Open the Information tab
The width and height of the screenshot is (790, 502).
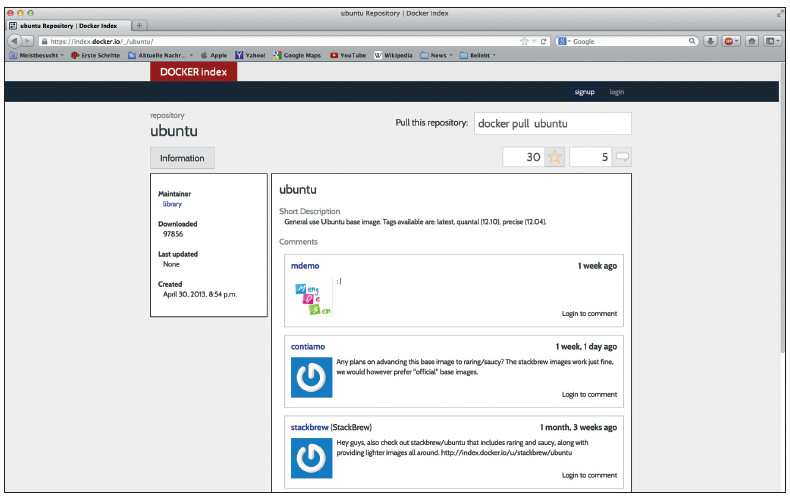point(182,158)
